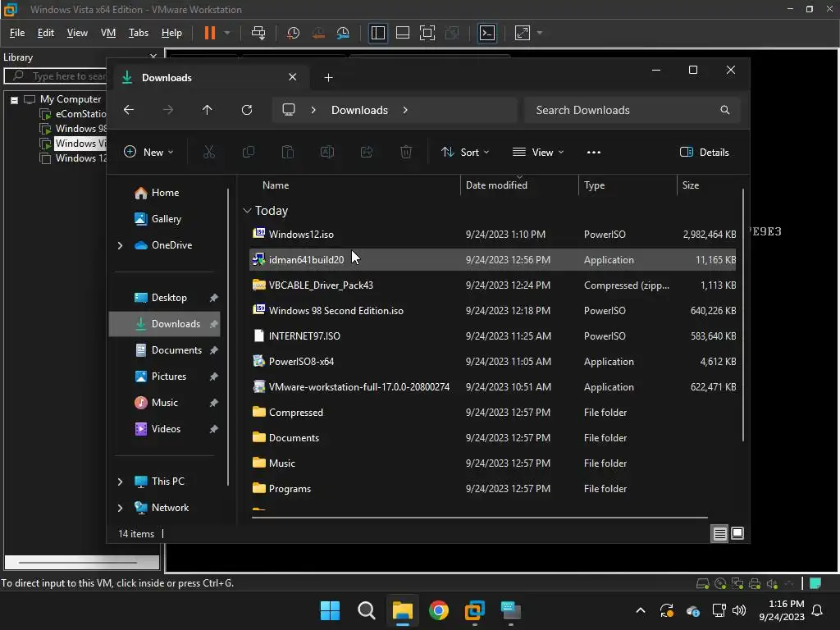Screen dimensions: 840x630
Task: Collapse the Today group
Action: (x=247, y=211)
